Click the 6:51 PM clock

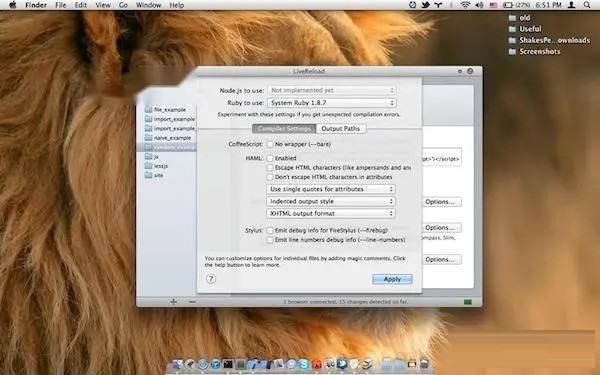click(x=548, y=5)
